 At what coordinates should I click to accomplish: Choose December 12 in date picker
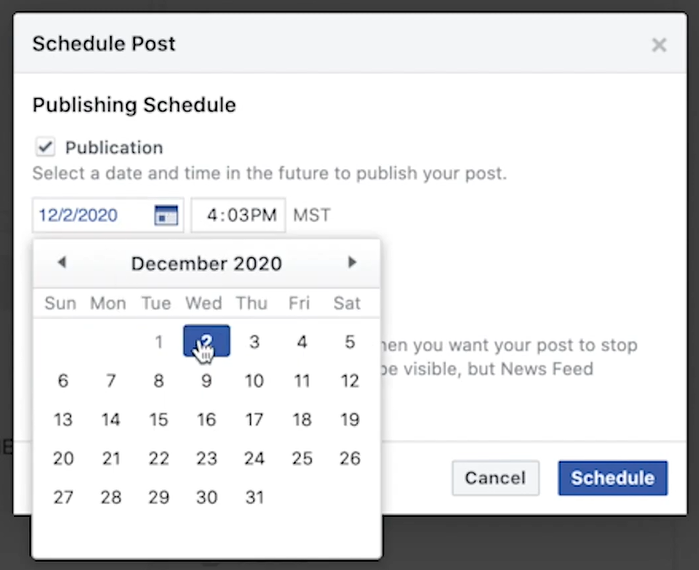(x=350, y=381)
